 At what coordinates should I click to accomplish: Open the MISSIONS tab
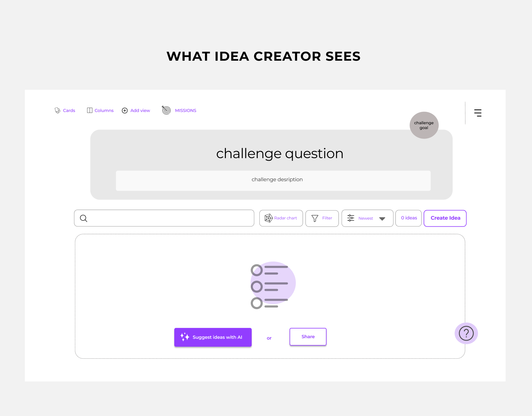pos(185,111)
